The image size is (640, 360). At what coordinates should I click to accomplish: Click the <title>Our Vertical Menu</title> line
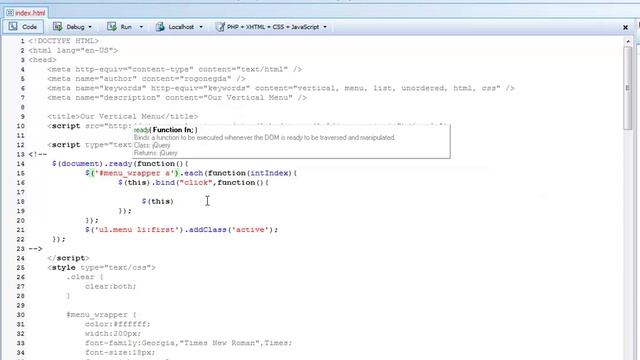click(122, 117)
